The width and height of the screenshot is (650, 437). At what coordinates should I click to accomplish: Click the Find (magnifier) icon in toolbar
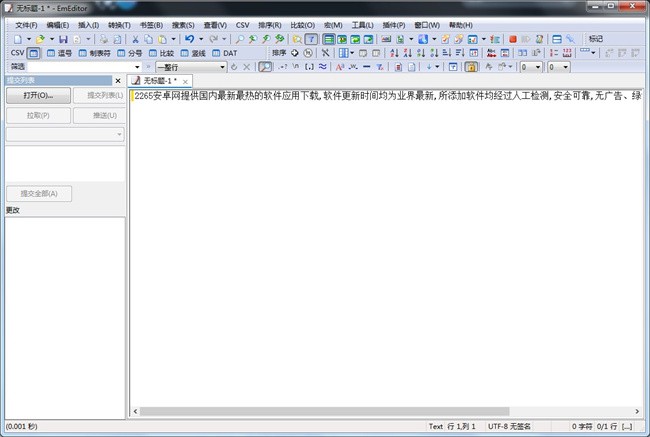pos(240,39)
